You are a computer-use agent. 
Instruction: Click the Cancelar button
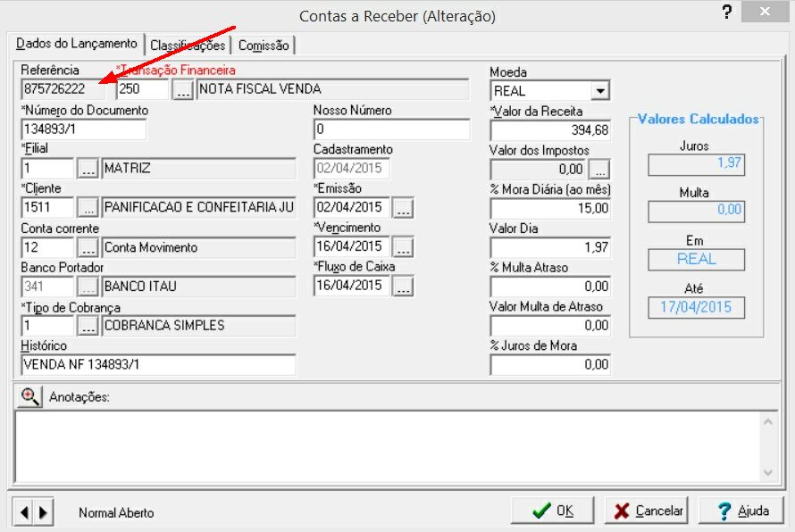pos(649,511)
